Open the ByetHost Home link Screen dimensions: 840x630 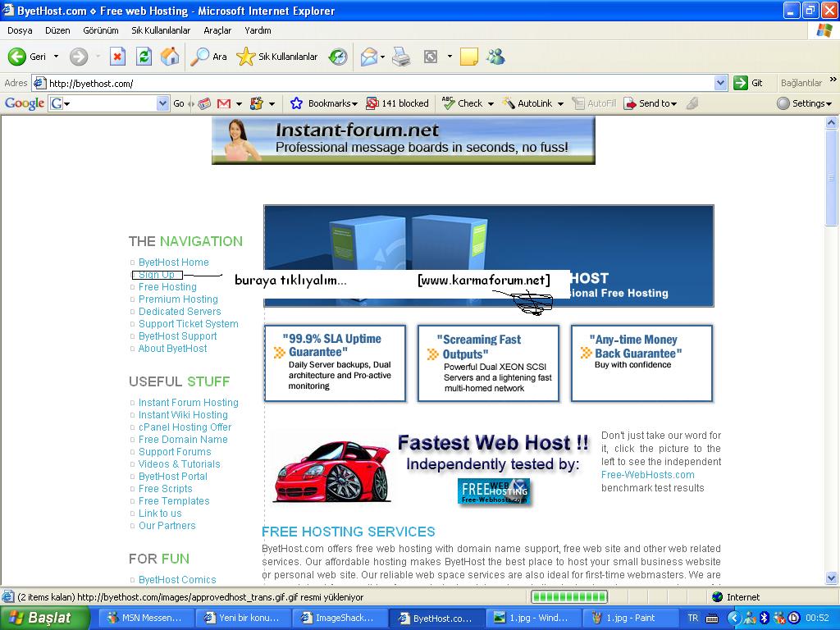(x=174, y=262)
